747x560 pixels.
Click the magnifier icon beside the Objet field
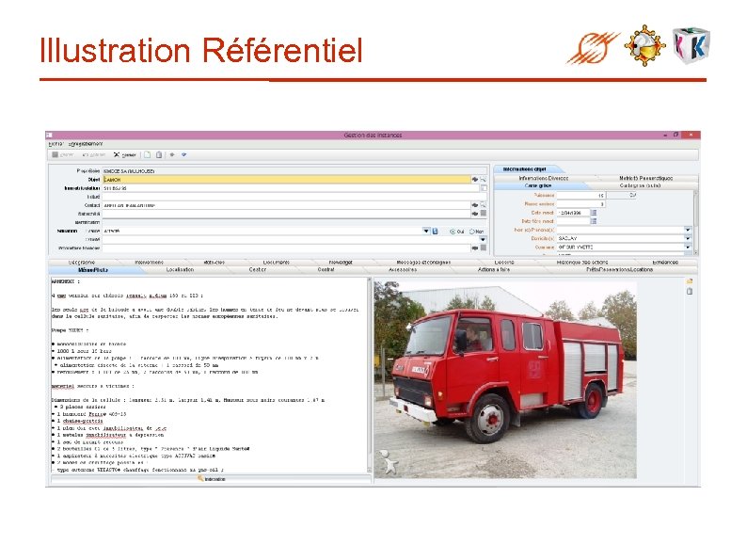483,179
